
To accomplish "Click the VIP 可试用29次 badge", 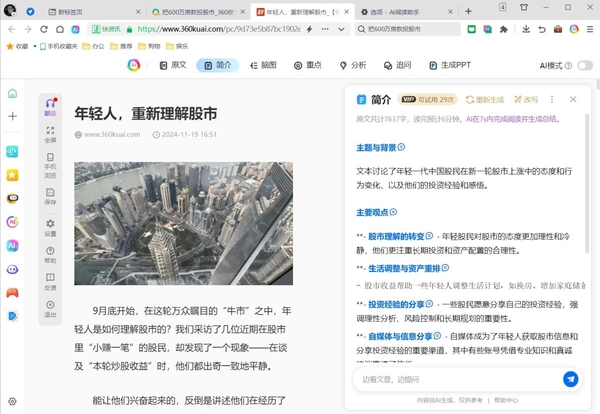I will [427, 99].
